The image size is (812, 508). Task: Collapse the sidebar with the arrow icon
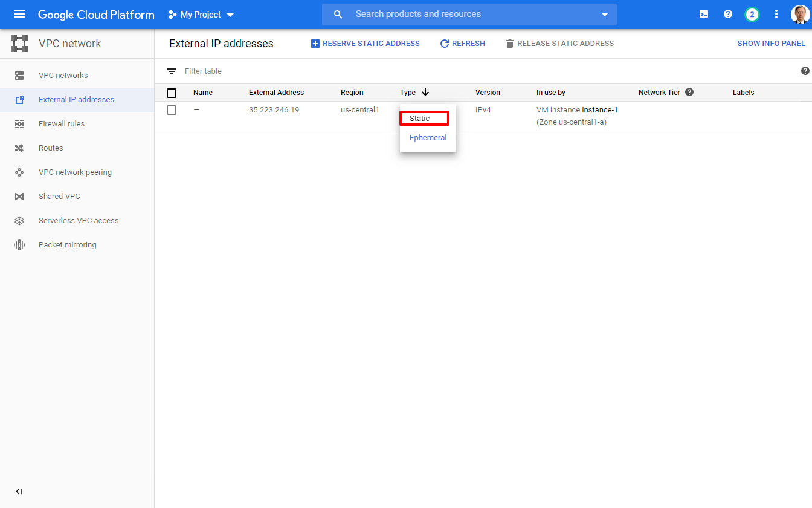(x=19, y=492)
